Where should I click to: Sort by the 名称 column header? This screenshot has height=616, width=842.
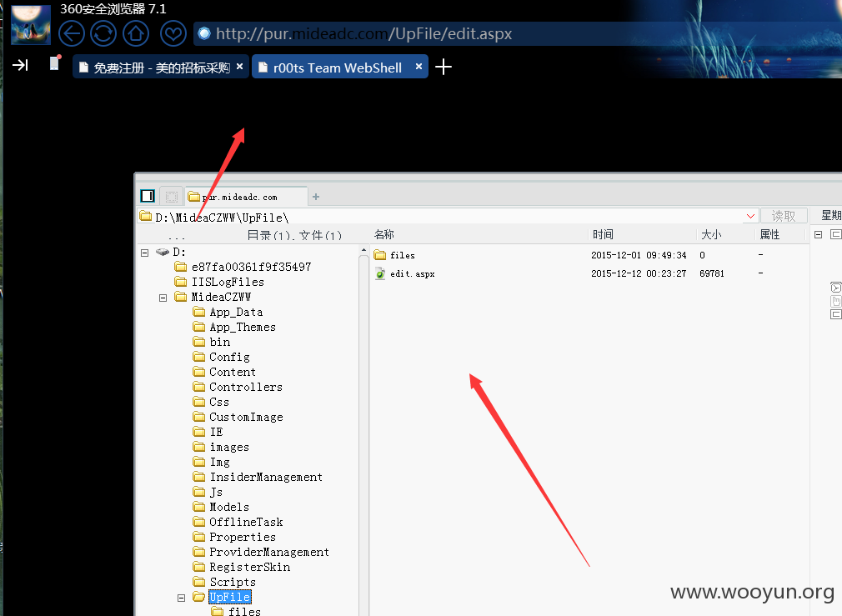click(384, 235)
